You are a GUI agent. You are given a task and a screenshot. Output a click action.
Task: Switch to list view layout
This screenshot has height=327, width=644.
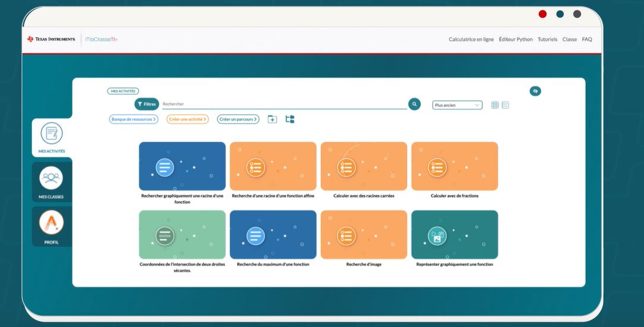pos(505,105)
